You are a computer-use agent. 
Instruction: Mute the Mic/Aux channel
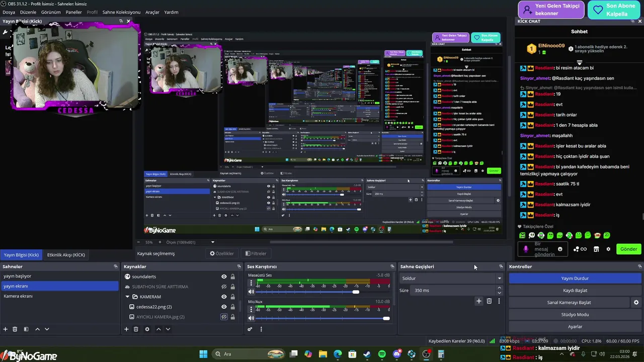pos(251,318)
